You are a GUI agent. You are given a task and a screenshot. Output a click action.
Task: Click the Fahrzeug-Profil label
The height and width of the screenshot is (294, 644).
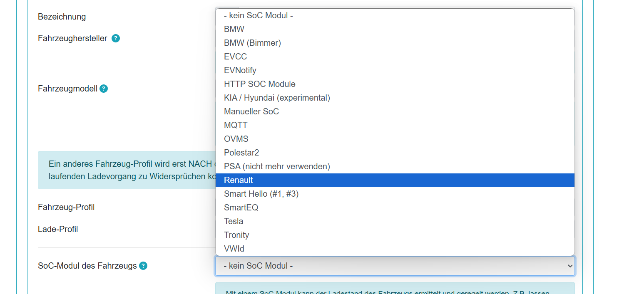(66, 207)
